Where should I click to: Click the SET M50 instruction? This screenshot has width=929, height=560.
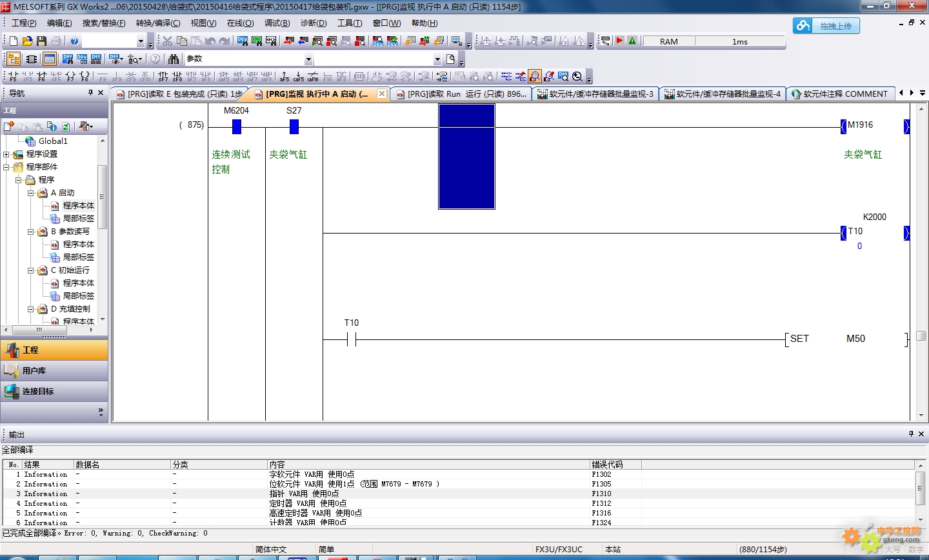pos(847,339)
